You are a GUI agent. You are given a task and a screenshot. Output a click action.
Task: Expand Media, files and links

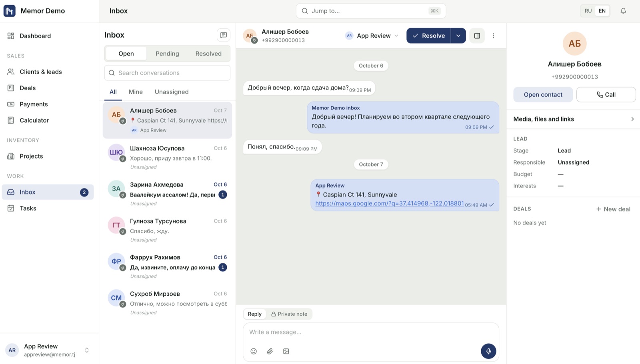pyautogui.click(x=574, y=119)
